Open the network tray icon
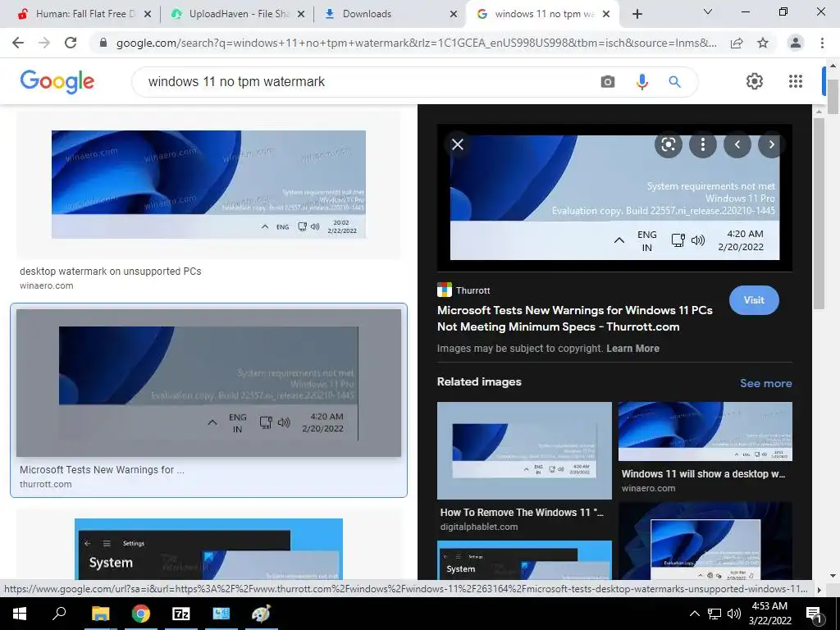 (x=714, y=614)
